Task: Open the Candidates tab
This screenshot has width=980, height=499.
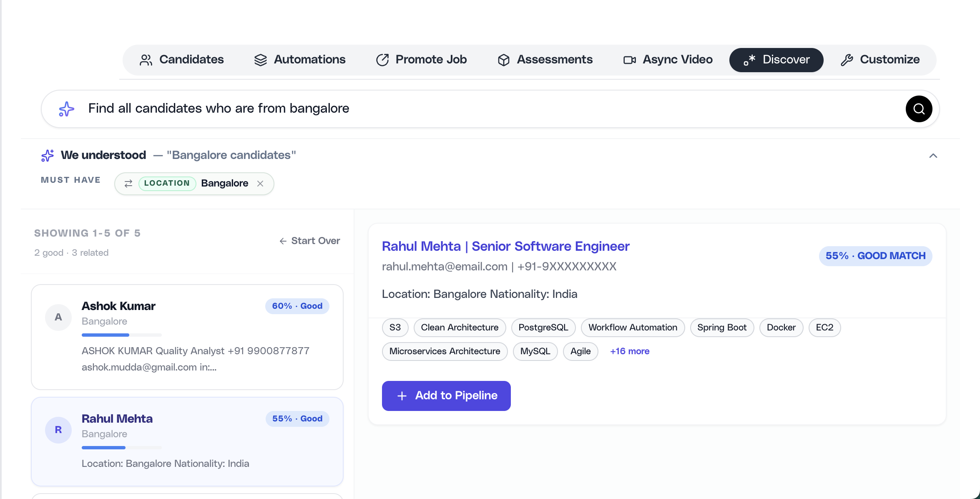Action: pyautogui.click(x=181, y=60)
